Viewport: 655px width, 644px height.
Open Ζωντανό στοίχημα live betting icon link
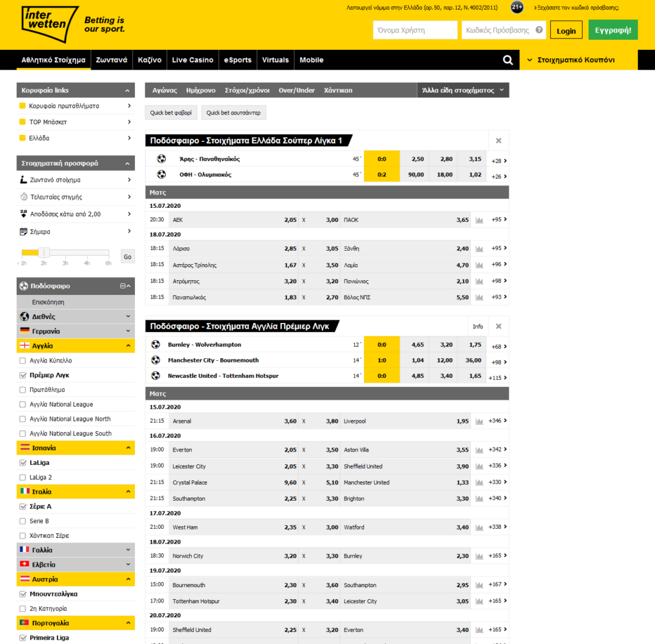pos(24,180)
